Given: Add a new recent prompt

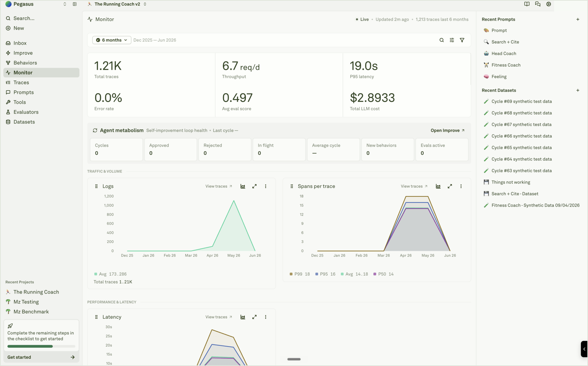Looking at the screenshot, I should click(578, 20).
